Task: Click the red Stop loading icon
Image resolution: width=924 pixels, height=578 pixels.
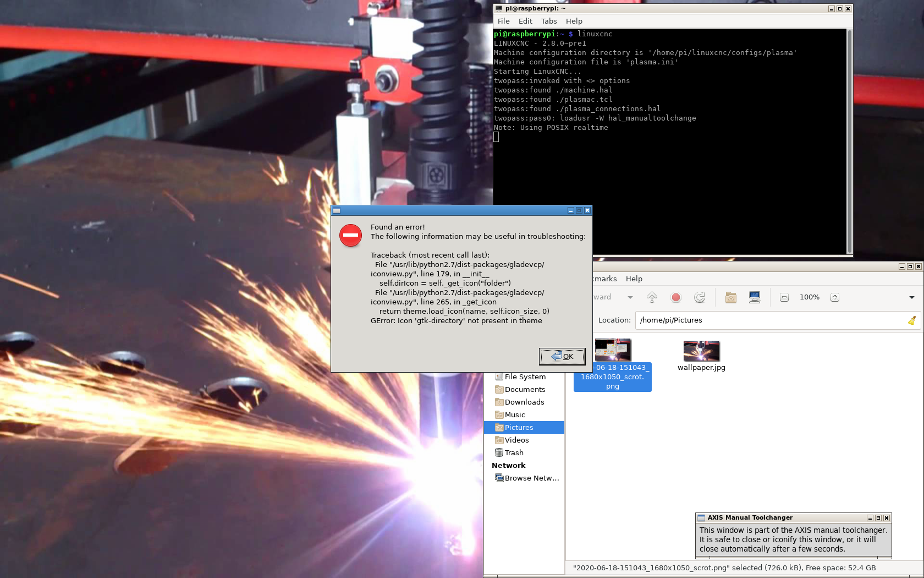Action: (676, 297)
